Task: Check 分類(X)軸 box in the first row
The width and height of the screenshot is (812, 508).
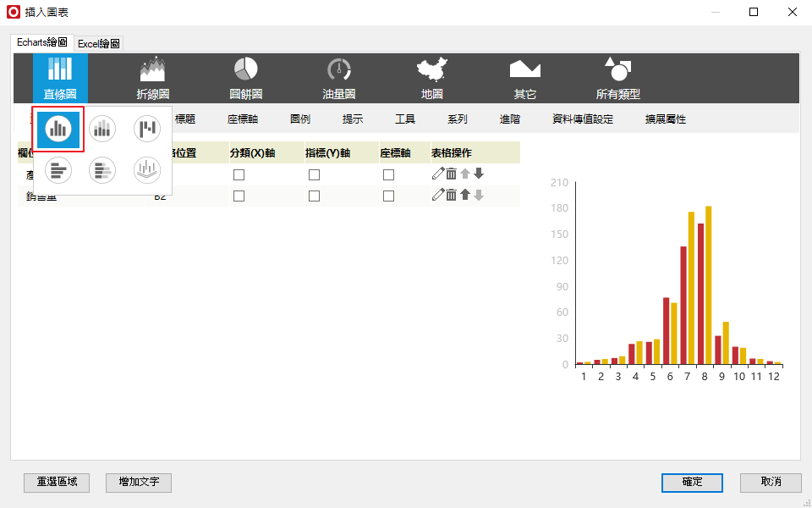Action: click(x=239, y=174)
